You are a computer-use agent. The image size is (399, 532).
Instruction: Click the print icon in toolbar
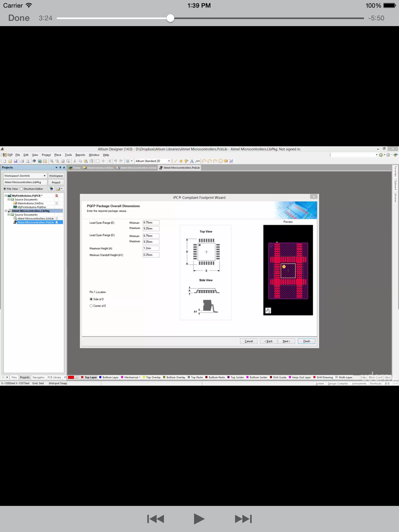[22, 161]
